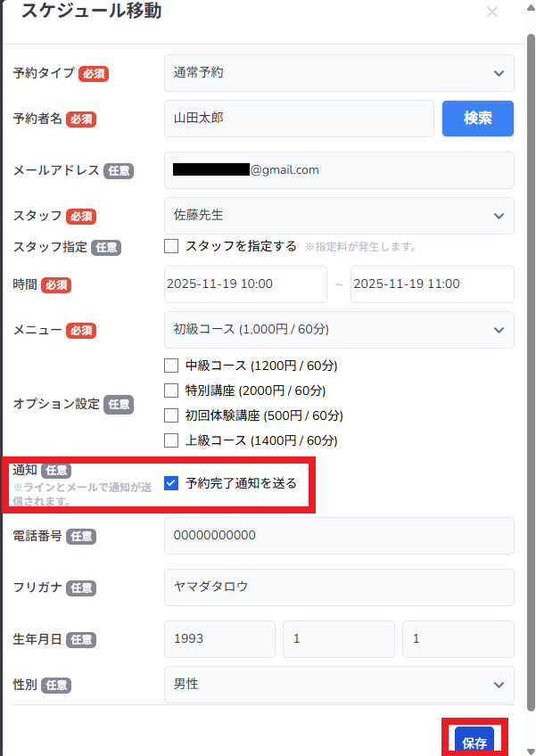
Task: Enable スタッフを指定する checkbox
Action: tap(172, 246)
